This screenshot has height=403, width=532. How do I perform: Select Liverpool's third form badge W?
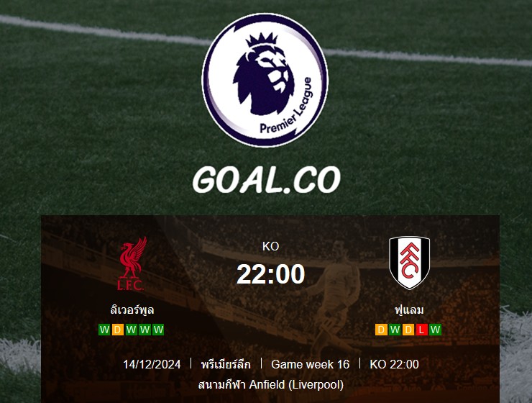[x=132, y=330]
